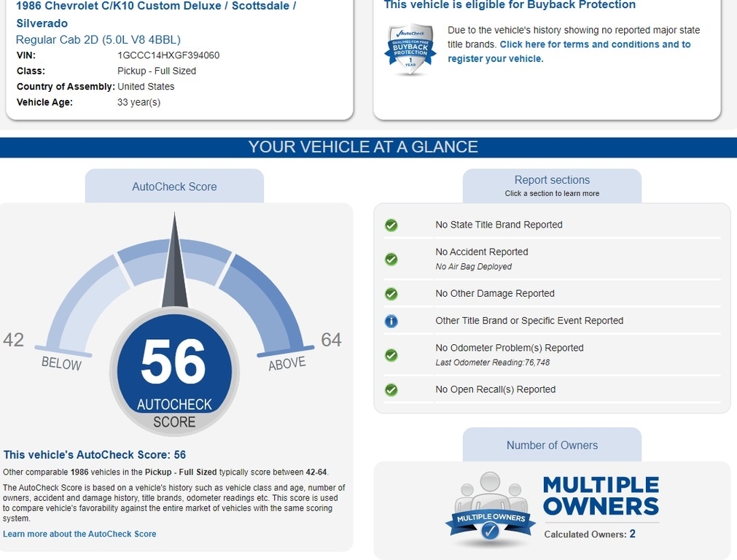Open the No State Title Brand Reported section
The height and width of the screenshot is (560, 737).
point(499,225)
